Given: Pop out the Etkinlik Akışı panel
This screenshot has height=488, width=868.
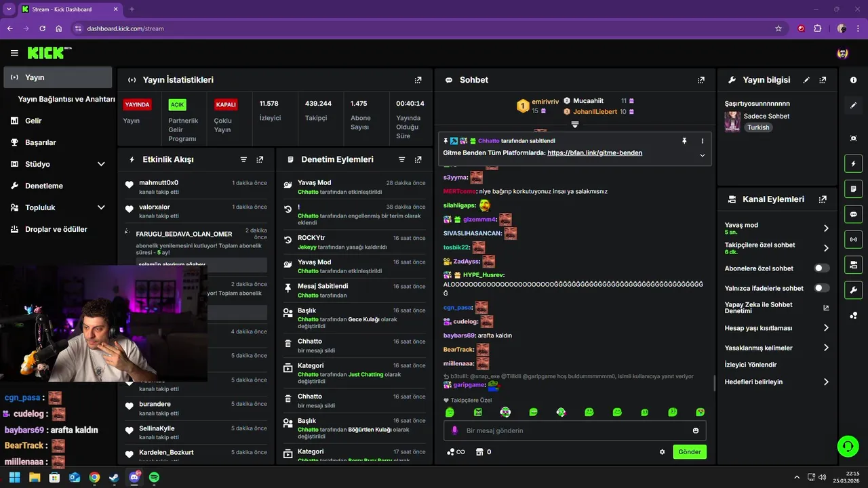Looking at the screenshot, I should pos(260,160).
